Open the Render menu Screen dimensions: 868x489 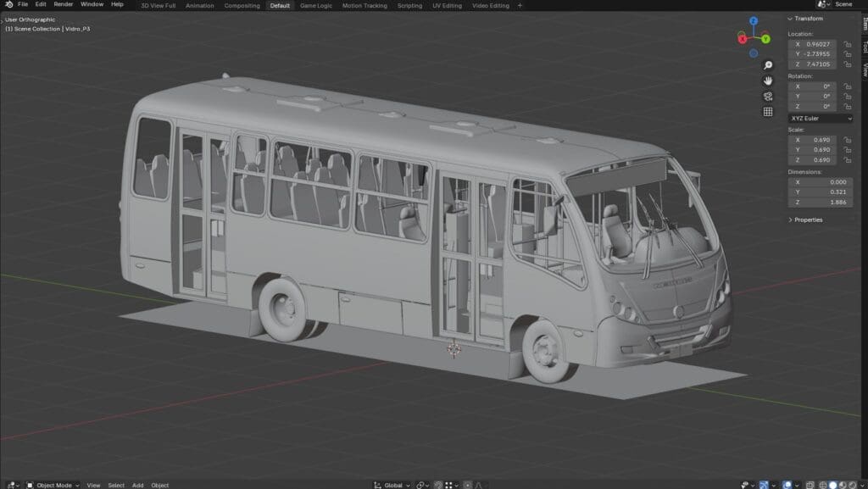pos(64,4)
